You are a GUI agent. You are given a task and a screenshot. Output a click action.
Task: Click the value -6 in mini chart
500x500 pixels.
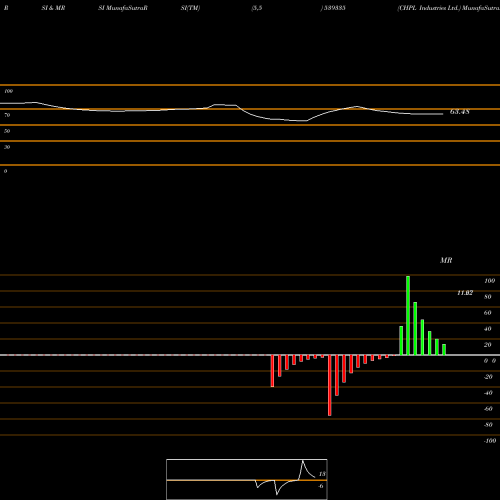pyautogui.click(x=321, y=486)
